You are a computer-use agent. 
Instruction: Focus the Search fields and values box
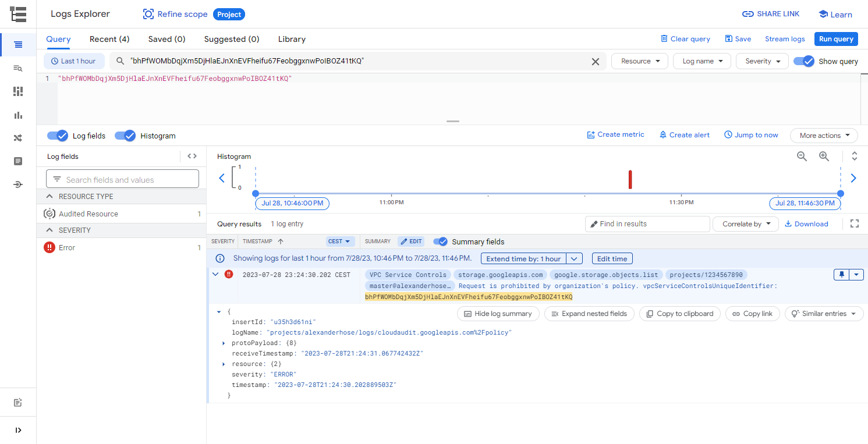point(122,179)
